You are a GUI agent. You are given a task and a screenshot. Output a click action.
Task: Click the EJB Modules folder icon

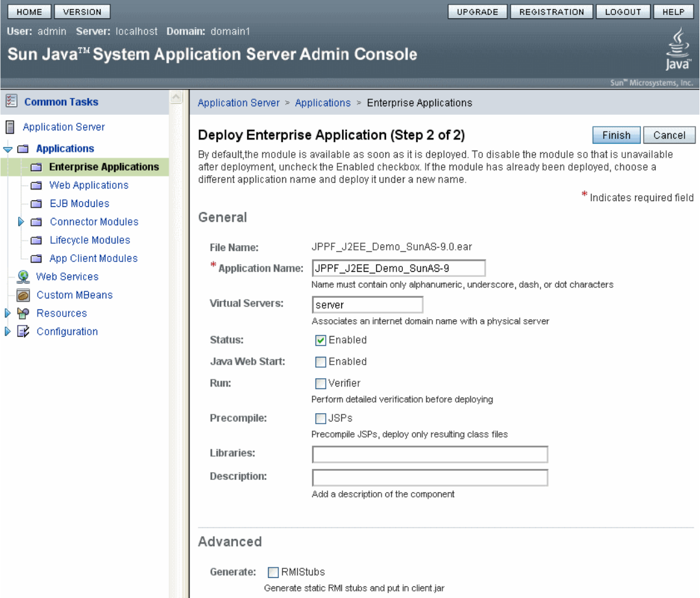point(37,204)
